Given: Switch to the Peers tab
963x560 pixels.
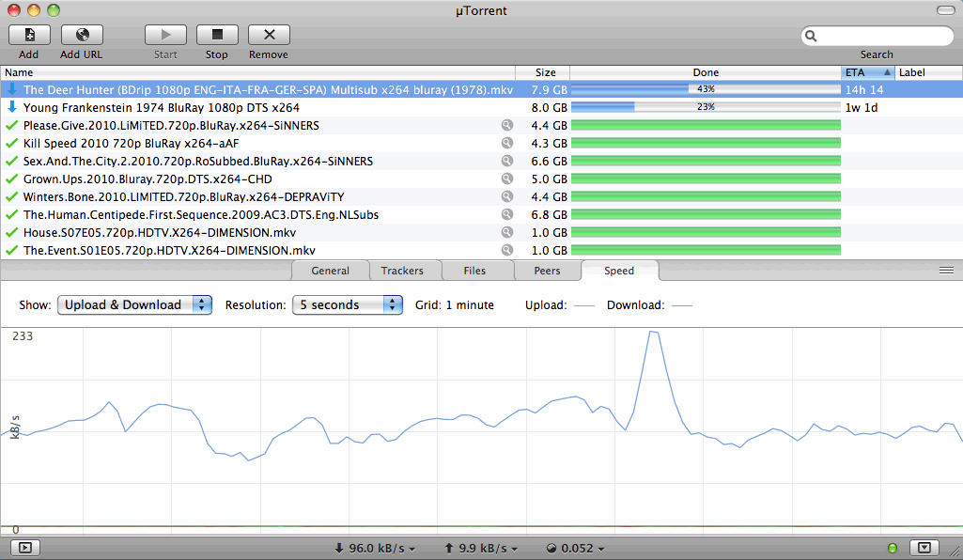Looking at the screenshot, I should coord(547,271).
